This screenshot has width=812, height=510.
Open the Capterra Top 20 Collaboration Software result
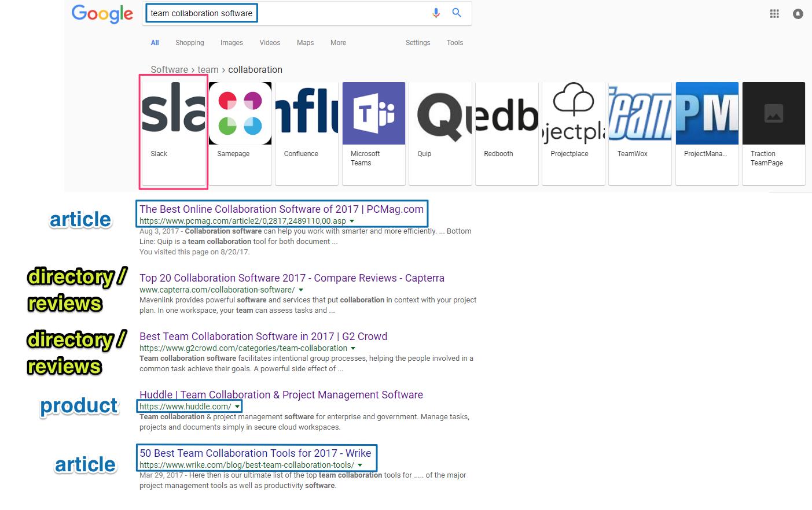tap(292, 278)
